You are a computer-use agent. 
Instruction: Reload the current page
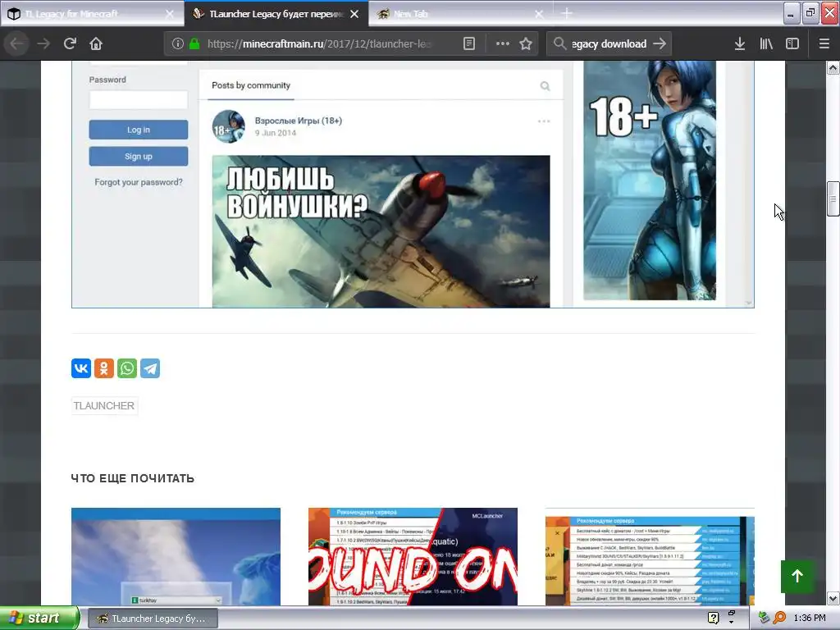70,43
